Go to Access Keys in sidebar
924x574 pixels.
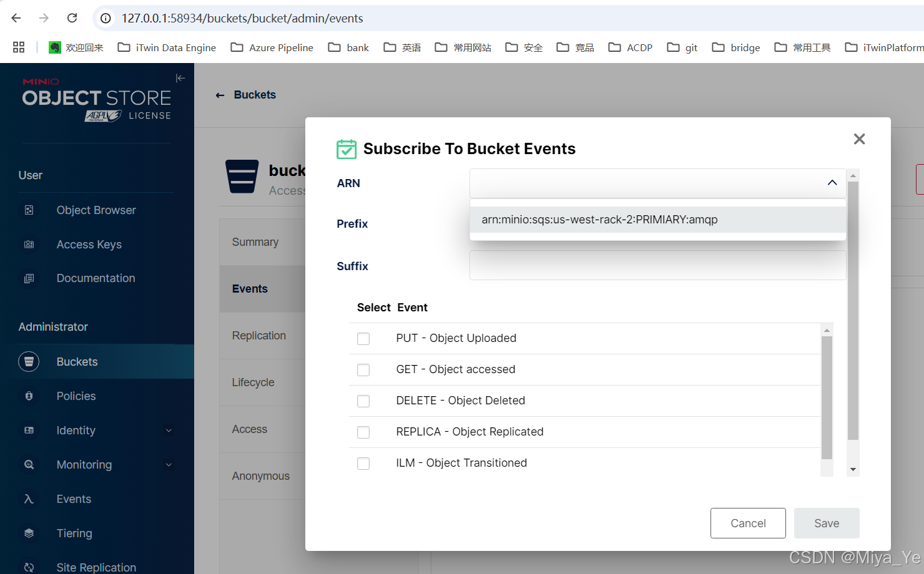[x=89, y=245]
